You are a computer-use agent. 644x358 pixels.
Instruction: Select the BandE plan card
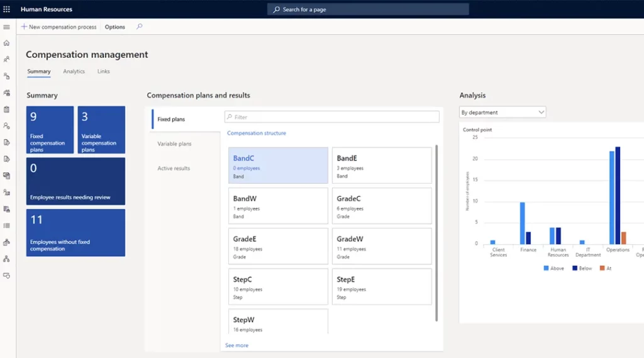382,165
